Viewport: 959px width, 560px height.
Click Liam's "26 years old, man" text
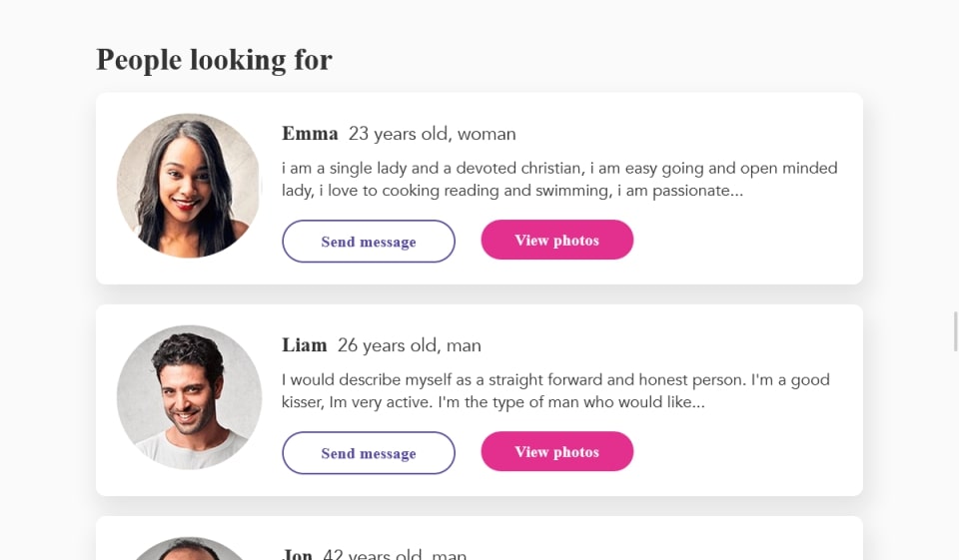pyautogui.click(x=410, y=345)
